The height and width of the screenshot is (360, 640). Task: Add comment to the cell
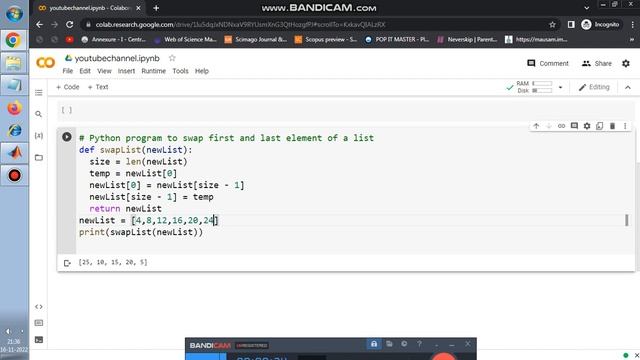pos(574,126)
